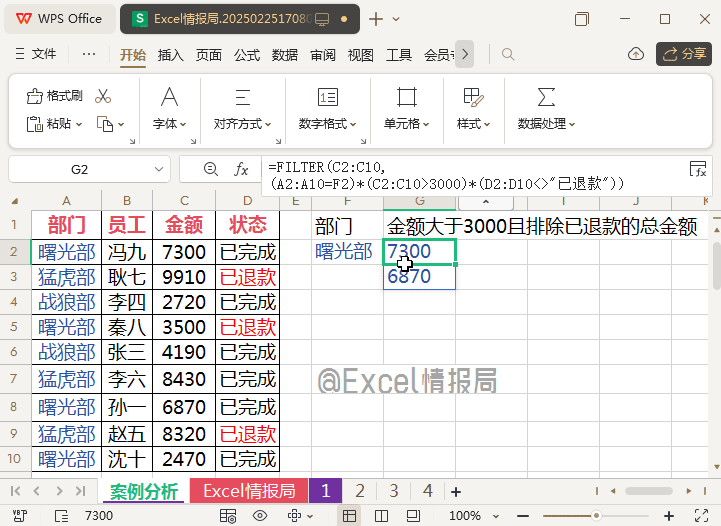Expand the 数据处理 dropdown

[x=546, y=123]
